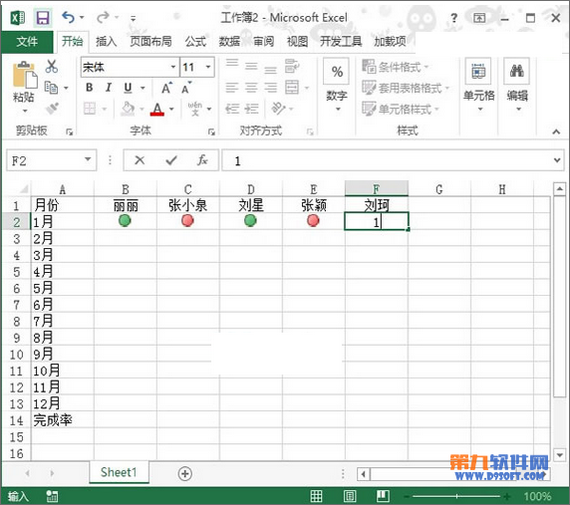
Task: Zoom in with the plus button
Action: [506, 496]
